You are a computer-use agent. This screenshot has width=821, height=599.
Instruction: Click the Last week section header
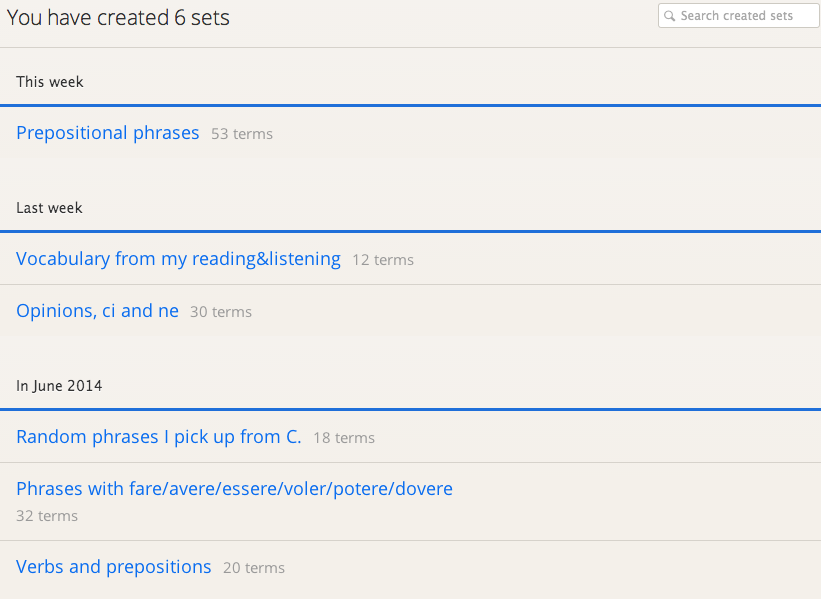pyautogui.click(x=49, y=208)
